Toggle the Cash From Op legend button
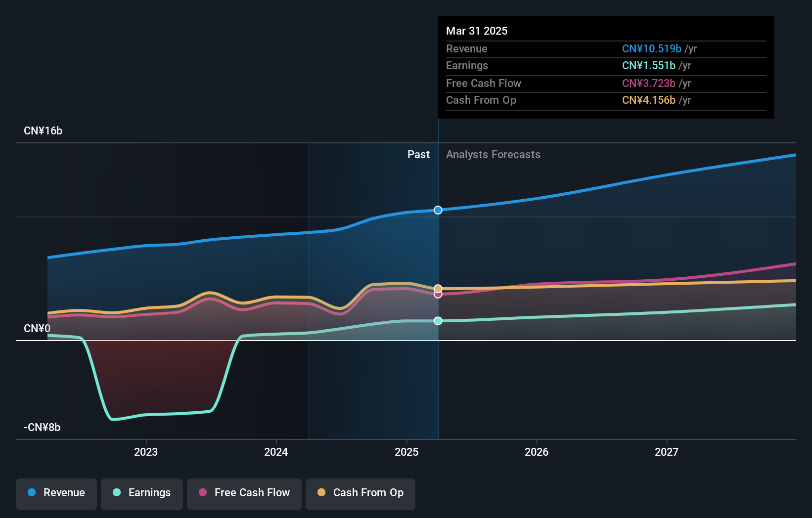 pyautogui.click(x=361, y=494)
